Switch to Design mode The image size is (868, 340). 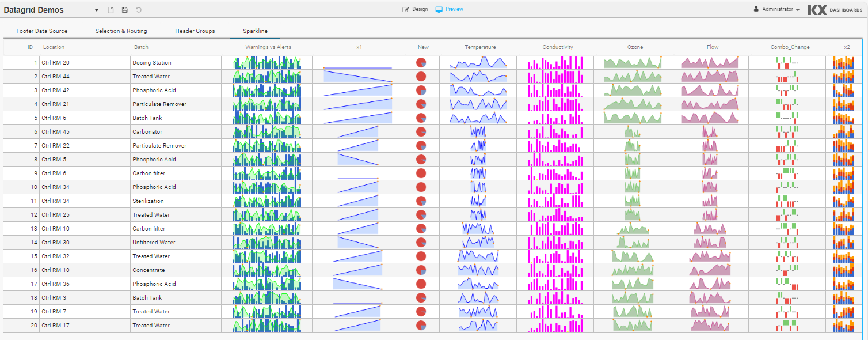tap(415, 9)
